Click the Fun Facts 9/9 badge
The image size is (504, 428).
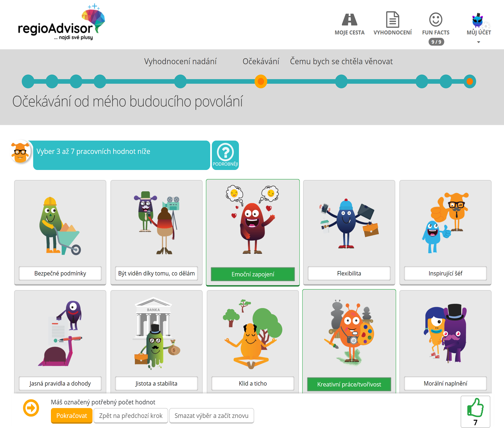point(436,42)
